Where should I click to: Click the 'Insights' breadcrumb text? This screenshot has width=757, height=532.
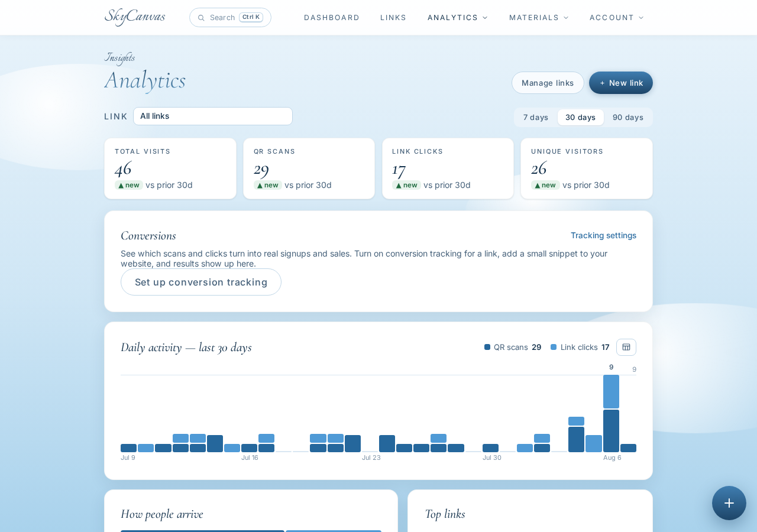tap(119, 57)
